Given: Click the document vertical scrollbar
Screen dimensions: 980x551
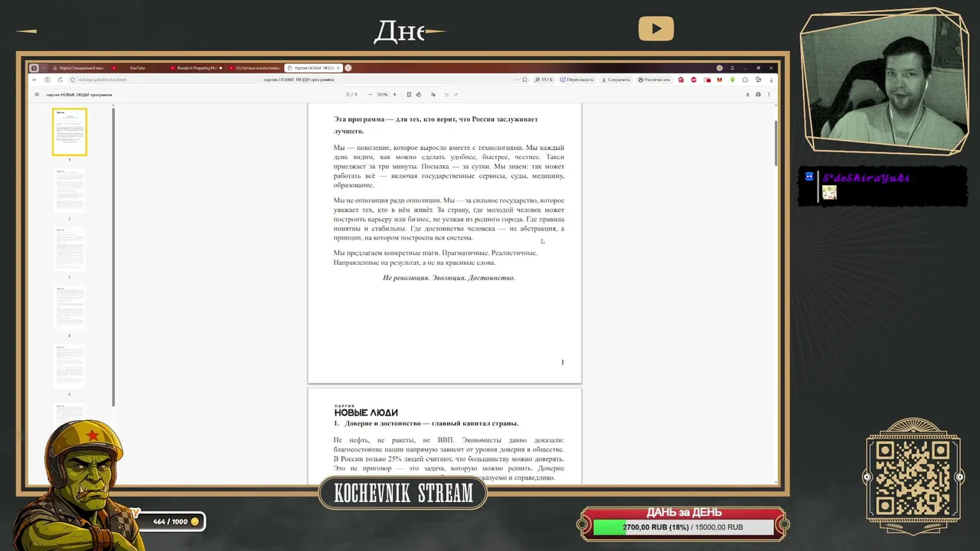Looking at the screenshot, I should [776, 142].
